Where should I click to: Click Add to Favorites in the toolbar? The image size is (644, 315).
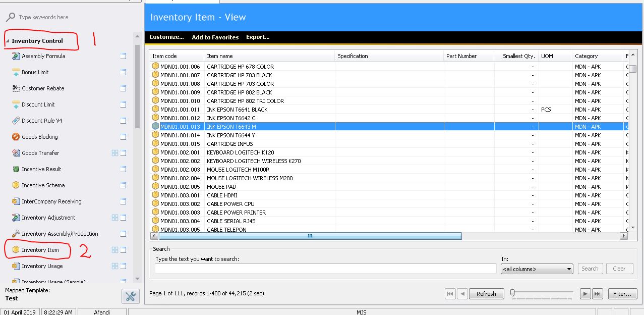point(215,37)
